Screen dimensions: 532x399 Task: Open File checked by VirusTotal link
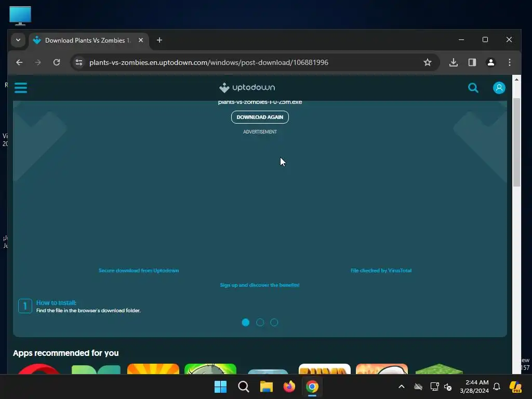(381, 270)
